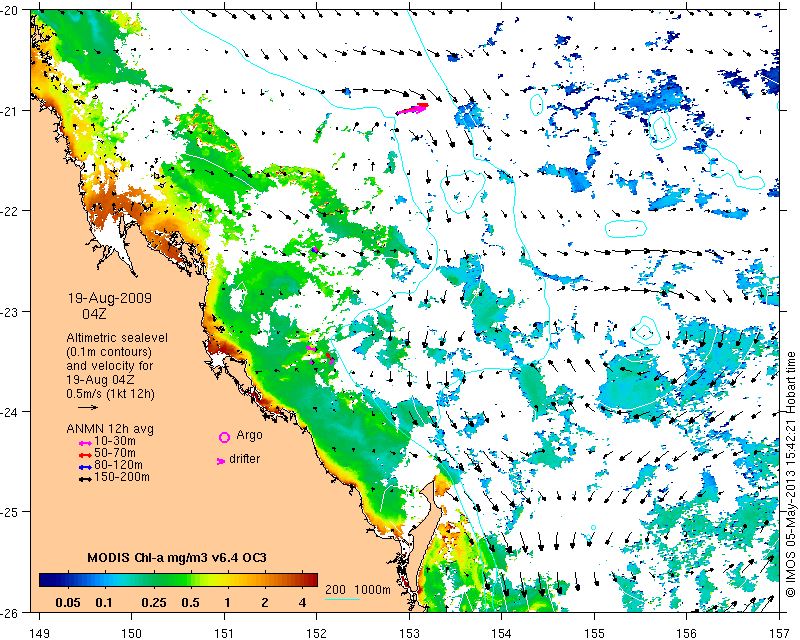
Task: Click the 157 longitude axis label
Action: point(779,633)
